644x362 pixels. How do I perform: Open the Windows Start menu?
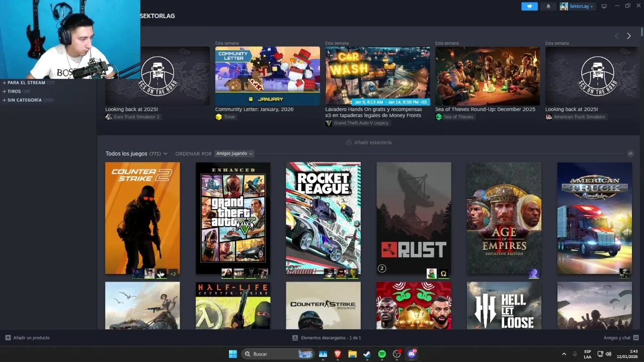(233, 354)
